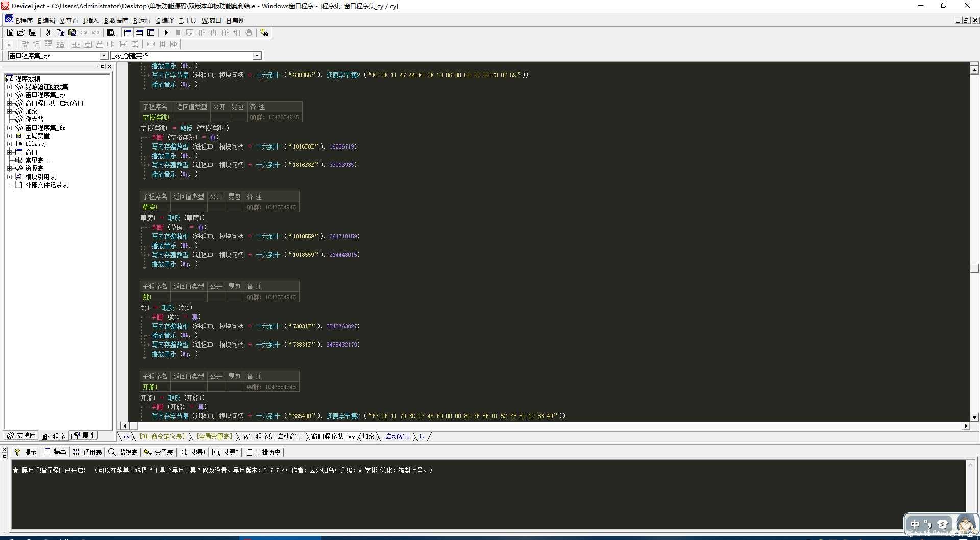The image size is (980, 540).
Task: Toggle the status-pane layout toolbar button
Action: point(139,32)
